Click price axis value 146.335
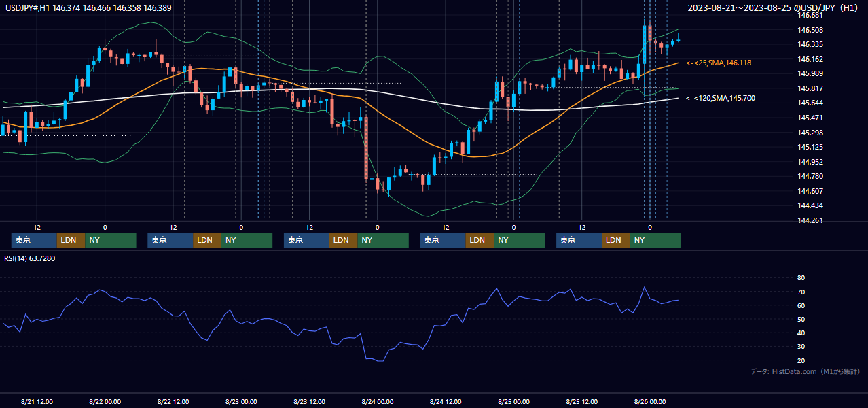Image resolution: width=868 pixels, height=408 pixels. (810, 44)
